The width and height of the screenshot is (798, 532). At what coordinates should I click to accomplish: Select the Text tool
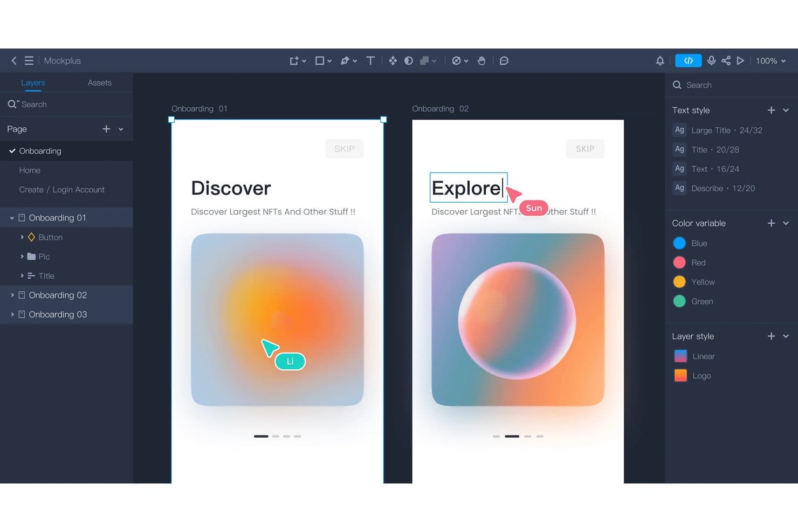pos(370,61)
